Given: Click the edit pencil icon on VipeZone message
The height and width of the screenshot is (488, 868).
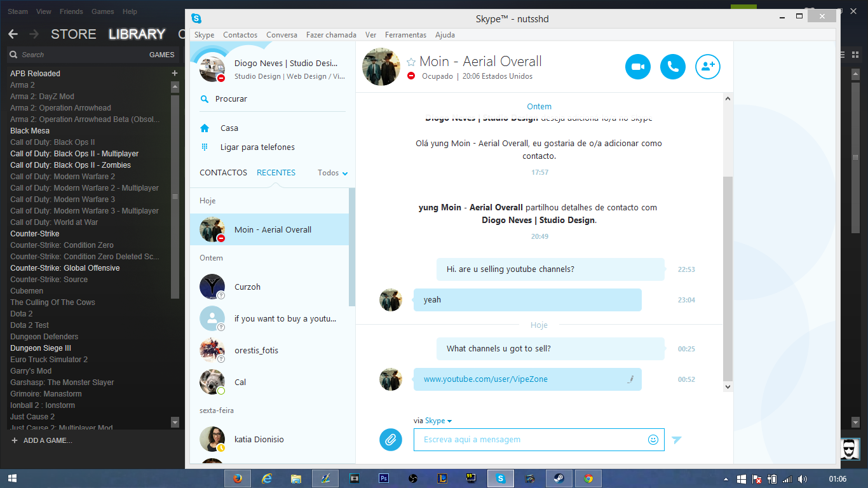Looking at the screenshot, I should (630, 379).
